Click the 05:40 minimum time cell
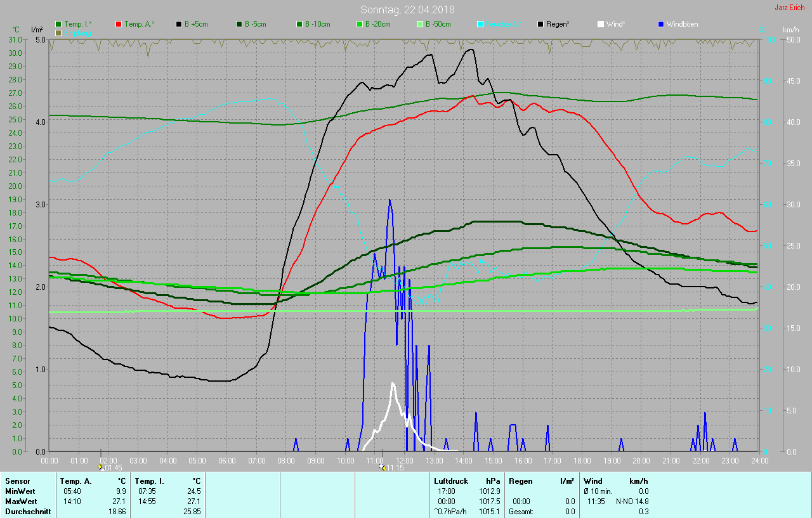 pyautogui.click(x=72, y=491)
